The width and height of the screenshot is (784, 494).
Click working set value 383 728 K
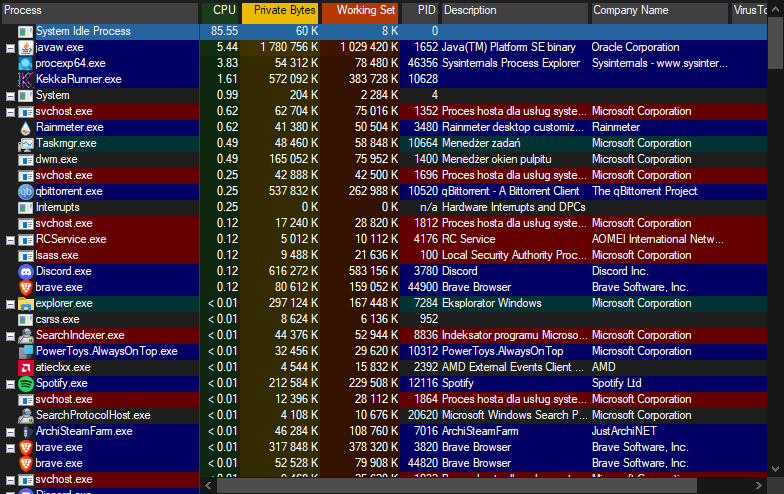pyautogui.click(x=374, y=79)
